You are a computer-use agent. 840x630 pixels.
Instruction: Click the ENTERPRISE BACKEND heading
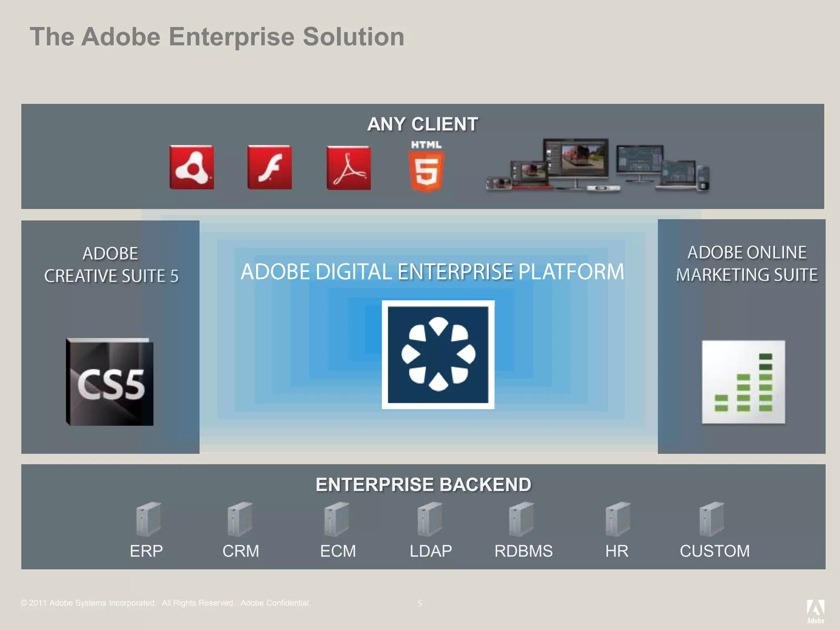[x=423, y=484]
